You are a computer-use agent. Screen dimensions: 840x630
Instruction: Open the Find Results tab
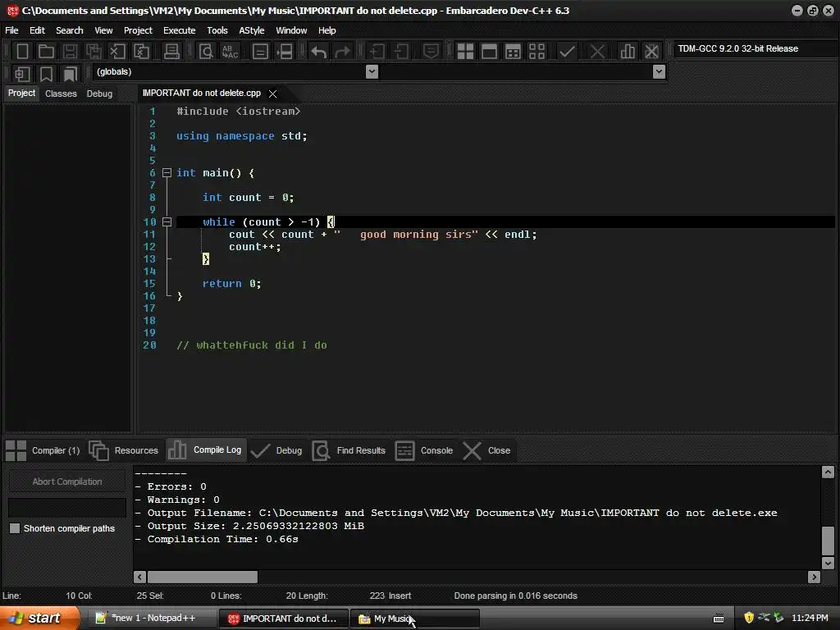tap(349, 450)
